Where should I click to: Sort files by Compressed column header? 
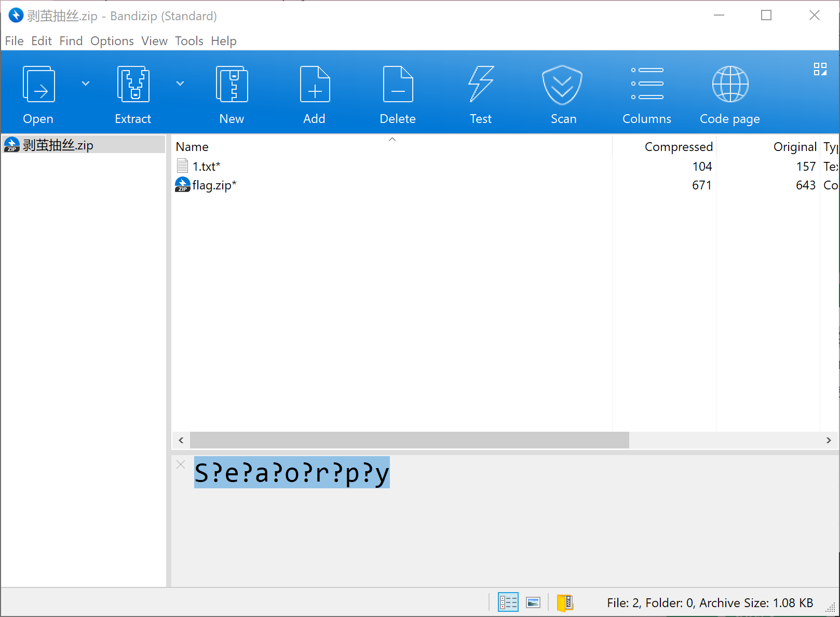678,147
